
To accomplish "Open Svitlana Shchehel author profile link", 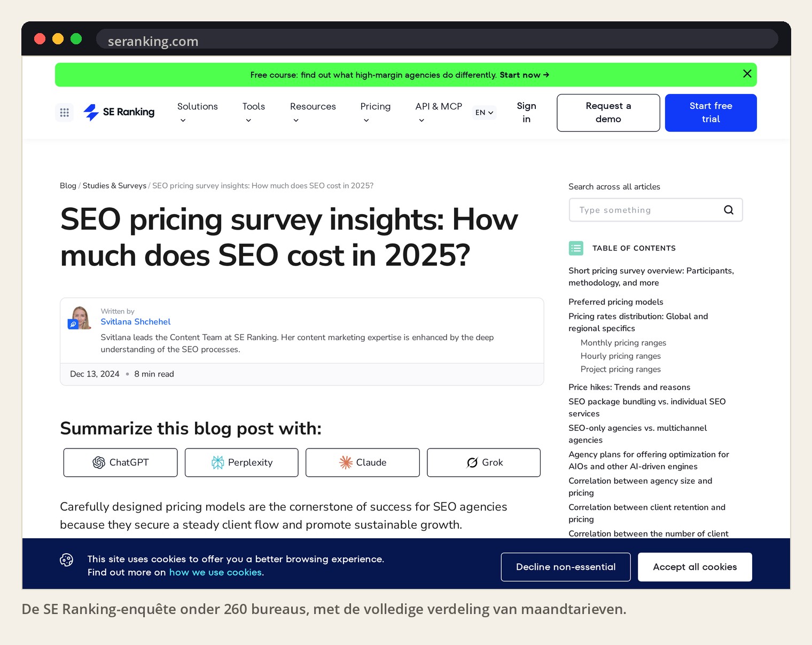I will (136, 322).
